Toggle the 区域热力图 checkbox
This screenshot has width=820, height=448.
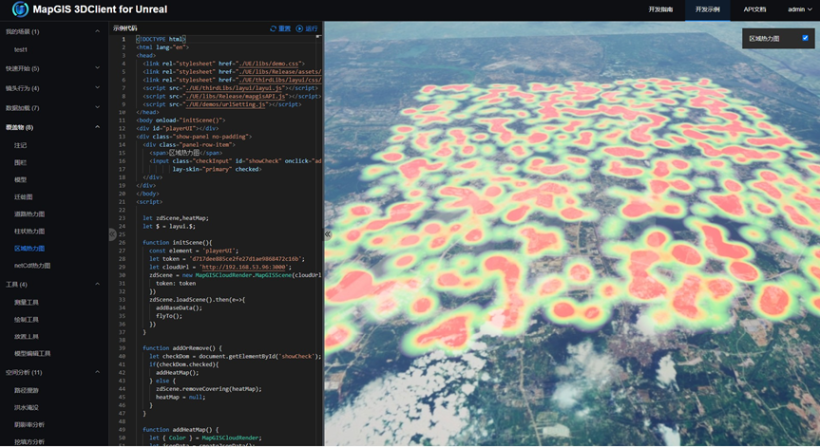(805, 38)
